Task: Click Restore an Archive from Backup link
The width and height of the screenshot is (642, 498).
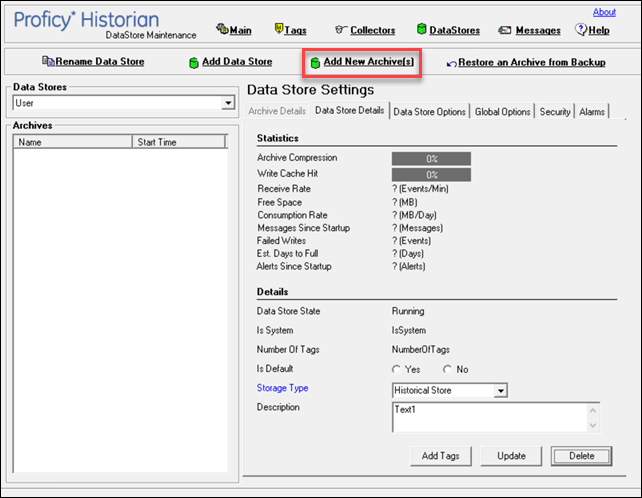Action: tap(532, 62)
